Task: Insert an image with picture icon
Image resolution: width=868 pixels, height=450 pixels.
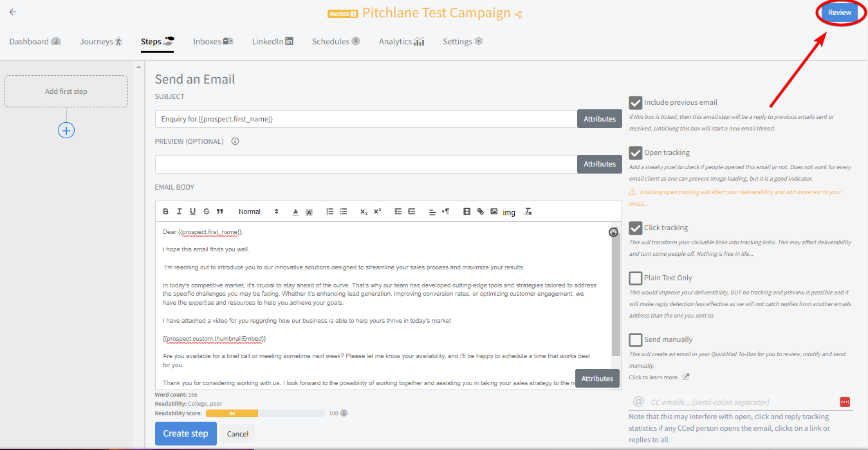Action: (x=494, y=212)
